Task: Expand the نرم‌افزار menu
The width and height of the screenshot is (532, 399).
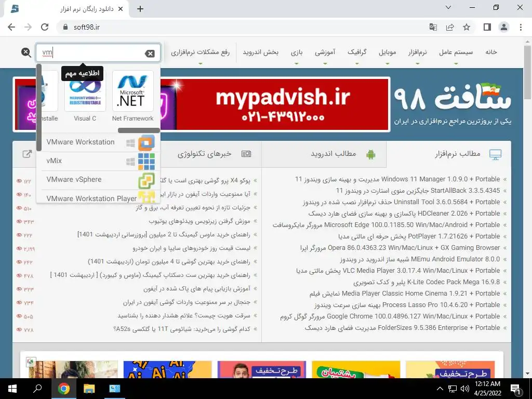Action: click(418, 52)
